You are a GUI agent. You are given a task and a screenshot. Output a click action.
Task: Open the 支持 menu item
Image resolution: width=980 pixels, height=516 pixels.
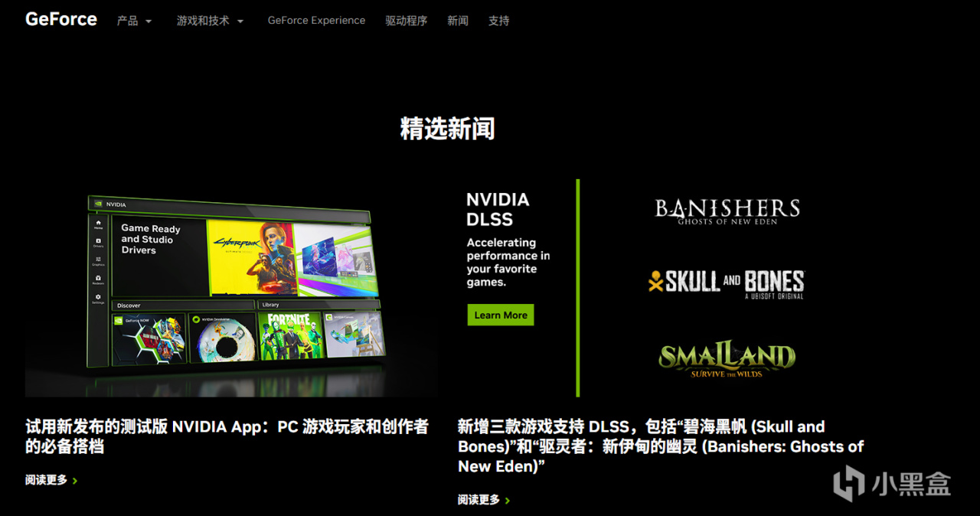pos(498,21)
